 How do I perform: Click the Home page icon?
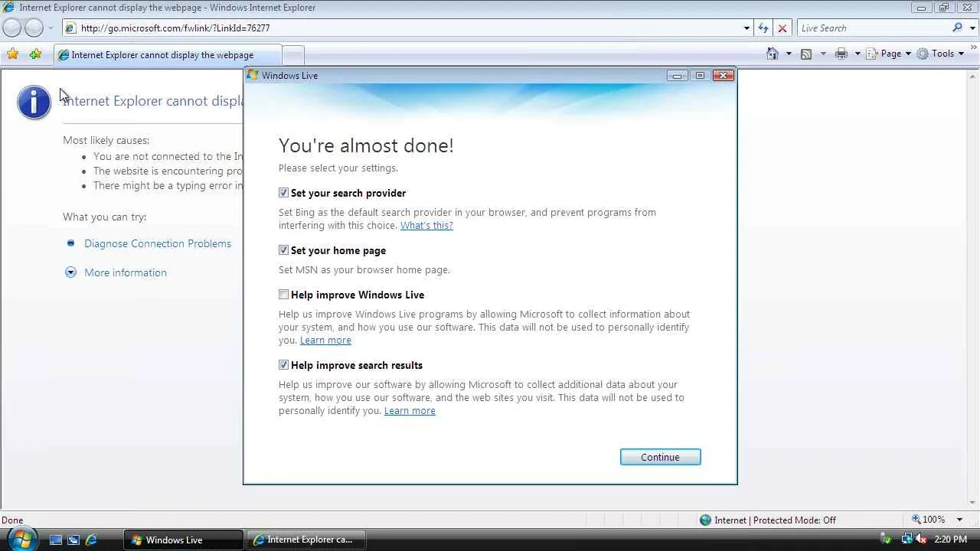click(x=773, y=54)
